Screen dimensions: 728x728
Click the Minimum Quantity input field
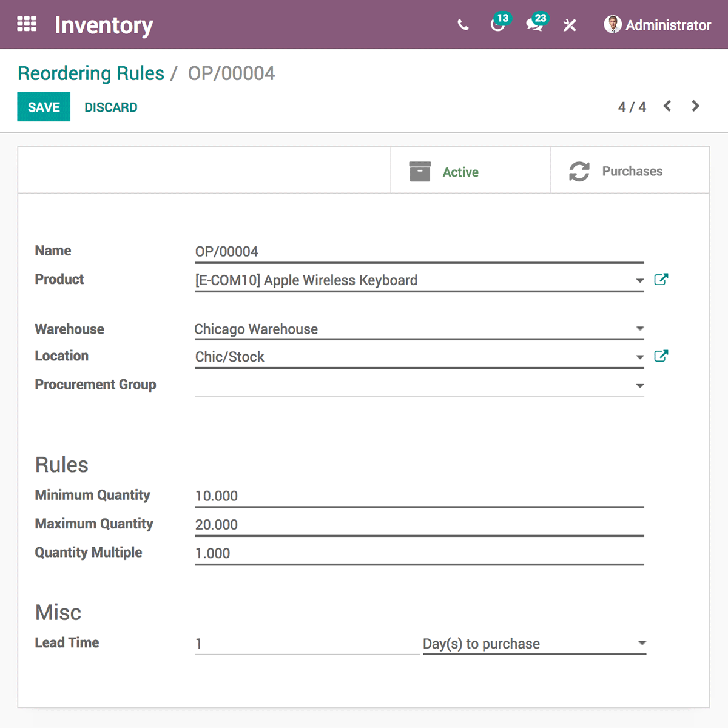(x=364, y=496)
